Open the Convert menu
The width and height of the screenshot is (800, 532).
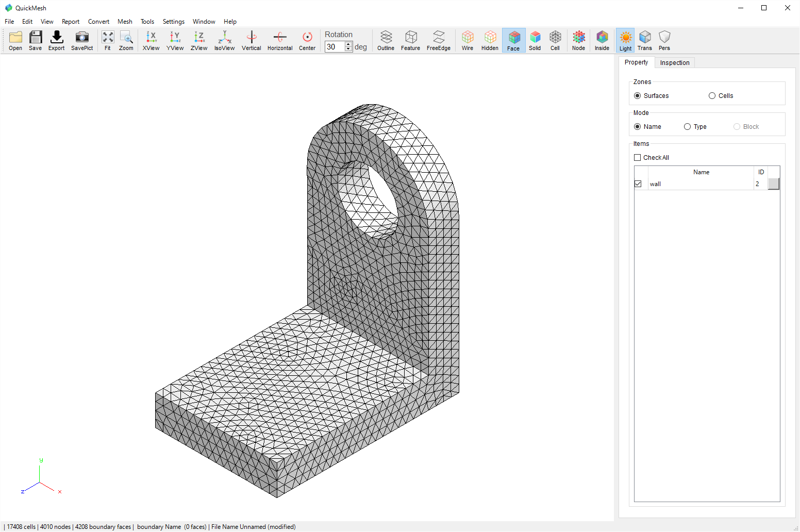(x=98, y=22)
